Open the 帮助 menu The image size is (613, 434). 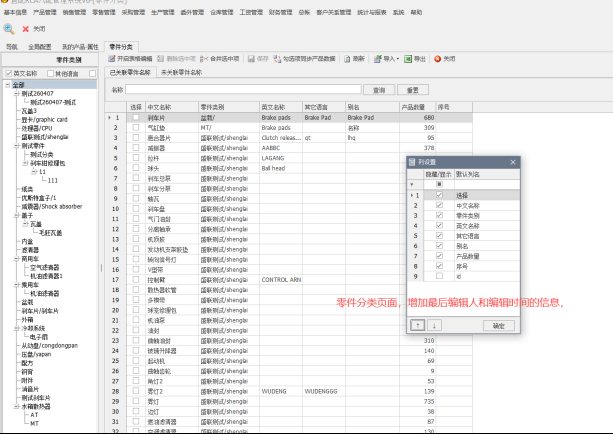[x=416, y=13]
